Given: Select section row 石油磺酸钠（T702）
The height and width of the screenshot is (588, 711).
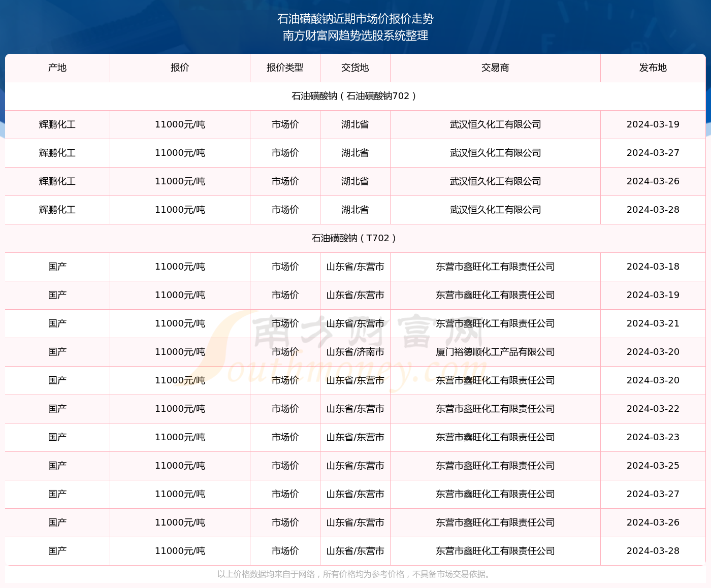Looking at the screenshot, I should coord(355,238).
